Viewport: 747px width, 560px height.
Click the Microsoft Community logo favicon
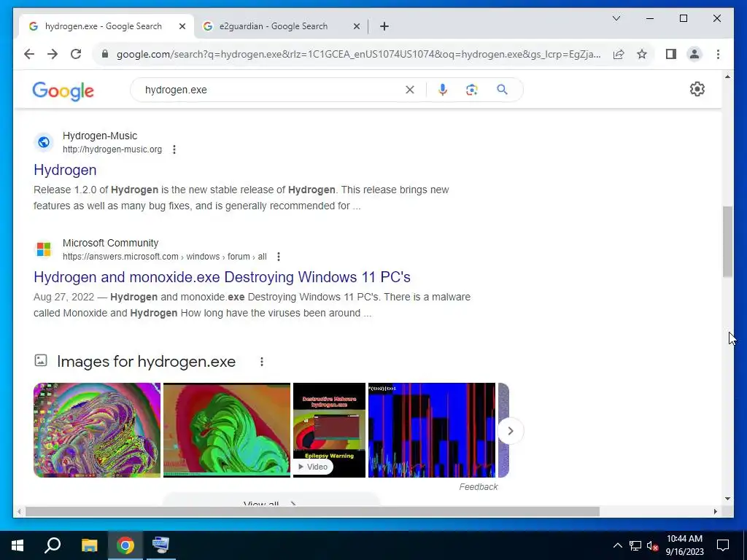click(43, 249)
